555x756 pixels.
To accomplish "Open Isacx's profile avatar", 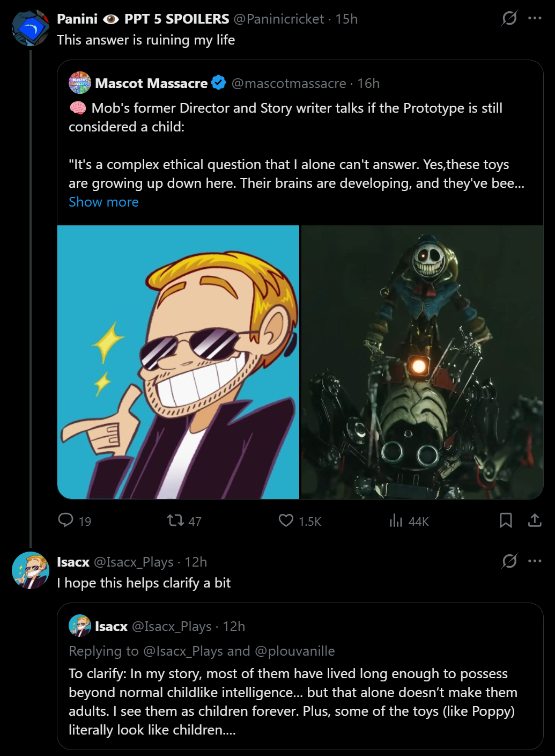I will (31, 570).
